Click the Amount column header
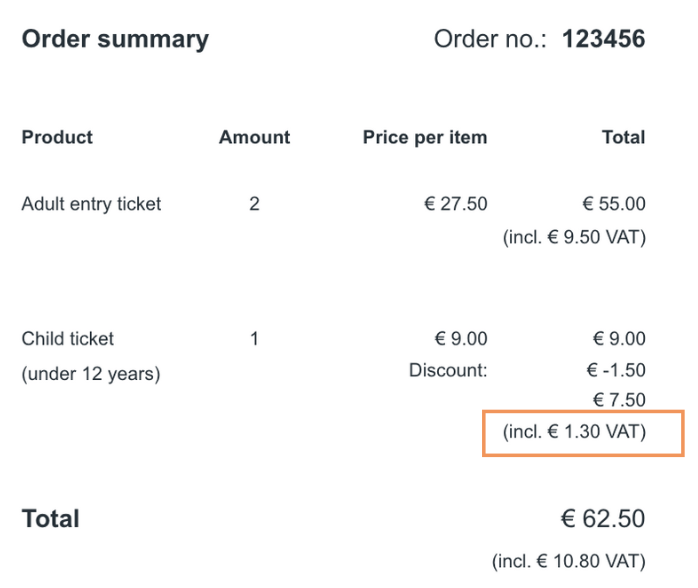 (x=254, y=138)
